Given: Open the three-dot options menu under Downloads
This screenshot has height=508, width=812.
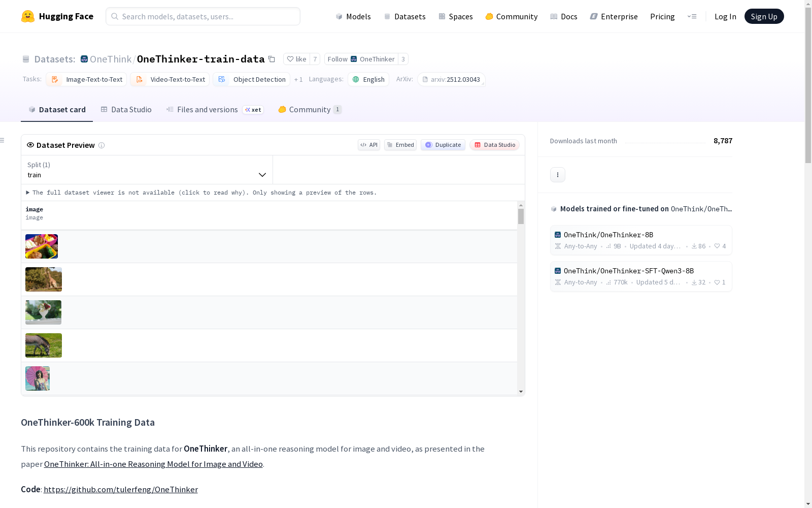Looking at the screenshot, I should [558, 175].
